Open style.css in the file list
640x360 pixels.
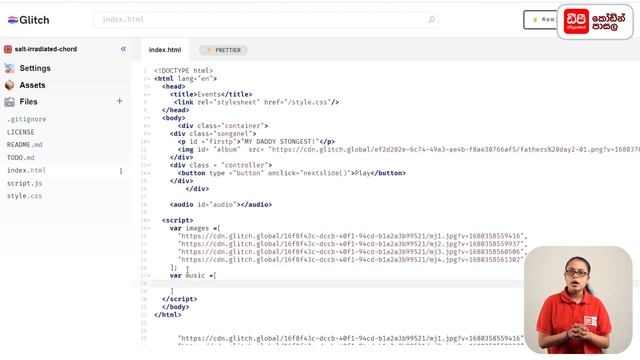[x=24, y=196]
